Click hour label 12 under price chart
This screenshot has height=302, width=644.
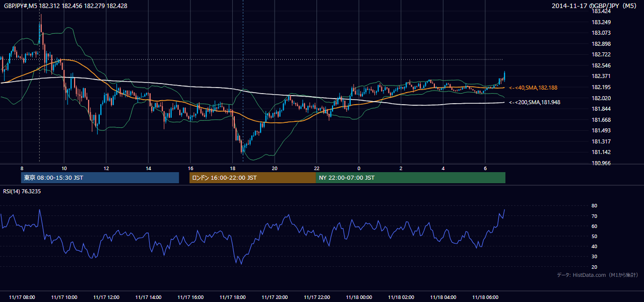[106, 168]
